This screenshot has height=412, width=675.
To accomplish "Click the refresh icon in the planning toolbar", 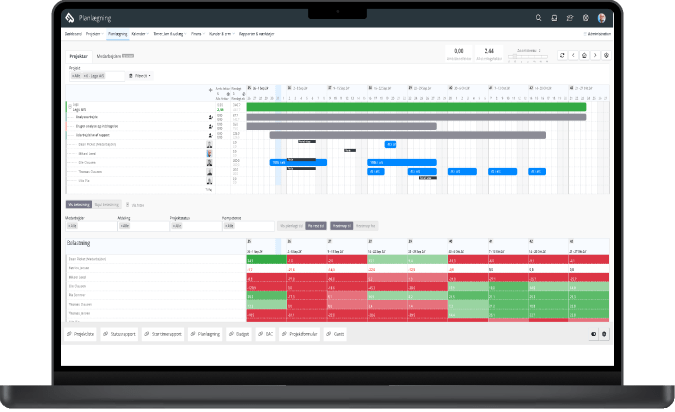I will pos(561,56).
